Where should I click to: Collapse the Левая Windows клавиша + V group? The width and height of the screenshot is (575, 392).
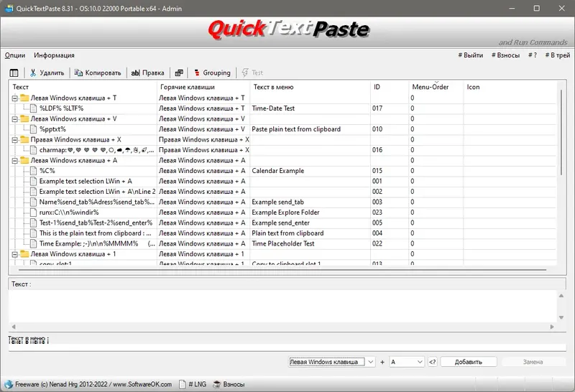point(14,119)
